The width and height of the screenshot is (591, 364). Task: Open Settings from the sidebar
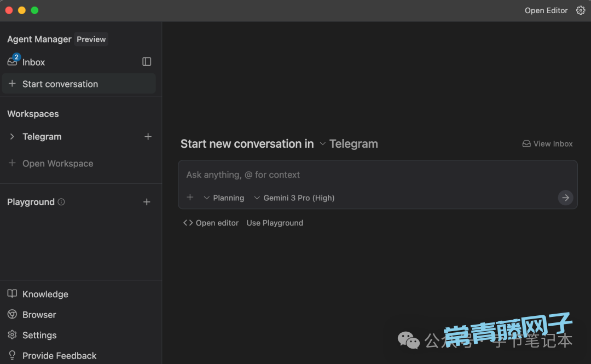coord(39,335)
